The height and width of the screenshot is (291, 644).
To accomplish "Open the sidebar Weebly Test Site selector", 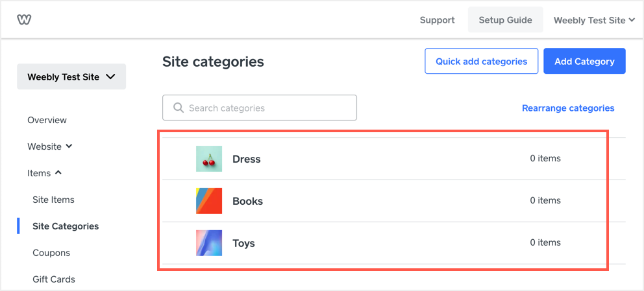I will [x=71, y=76].
